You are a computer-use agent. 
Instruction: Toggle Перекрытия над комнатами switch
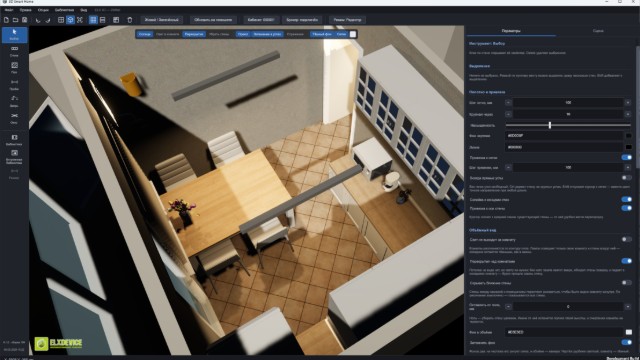click(x=626, y=261)
